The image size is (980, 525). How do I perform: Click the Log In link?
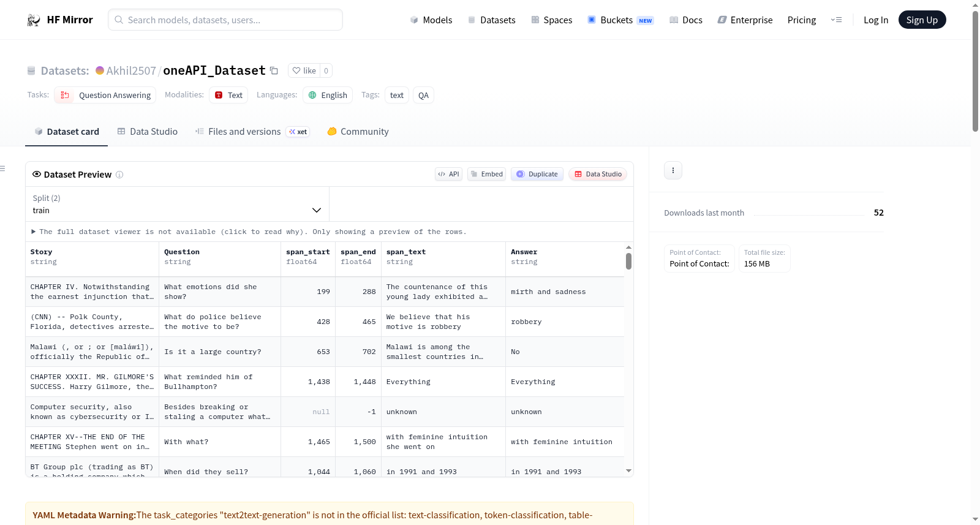876,20
